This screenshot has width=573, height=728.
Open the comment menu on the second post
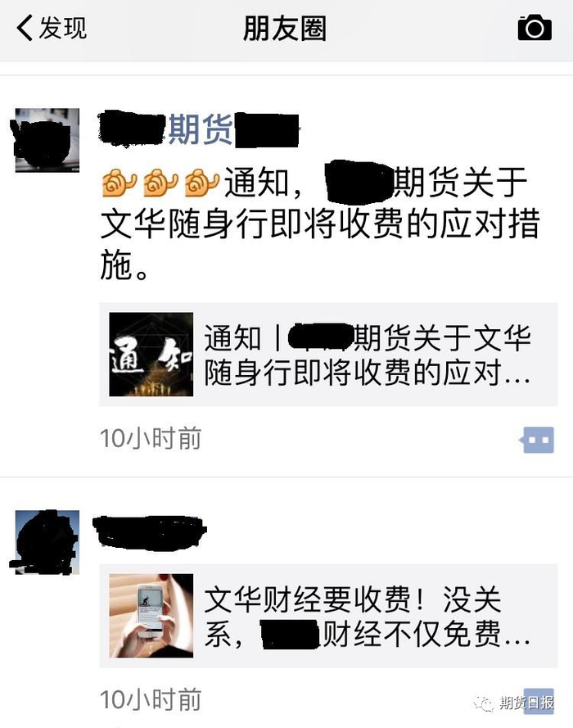click(539, 701)
